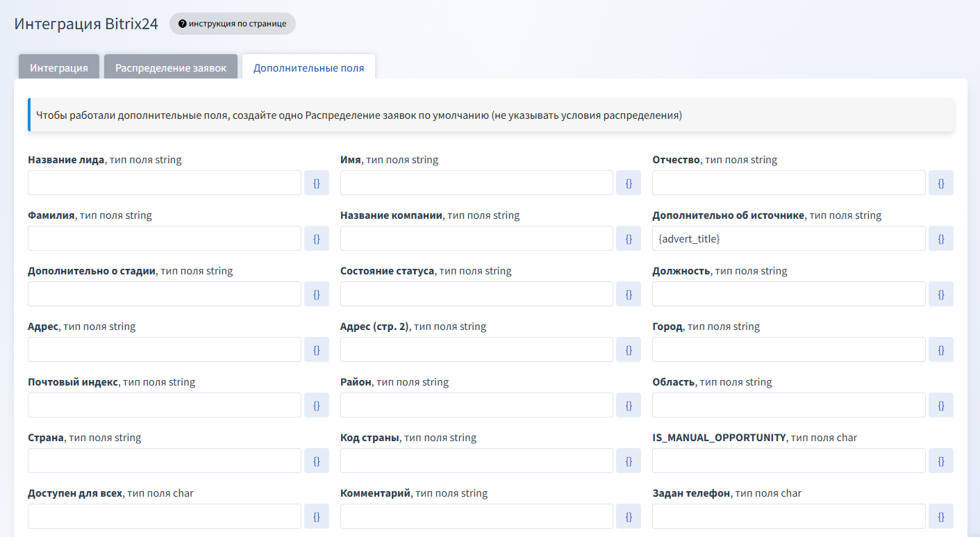Insert variable into Комментарий field

pos(629,516)
